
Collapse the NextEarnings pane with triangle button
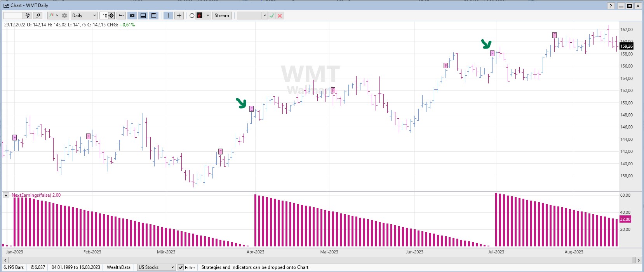tap(6, 195)
